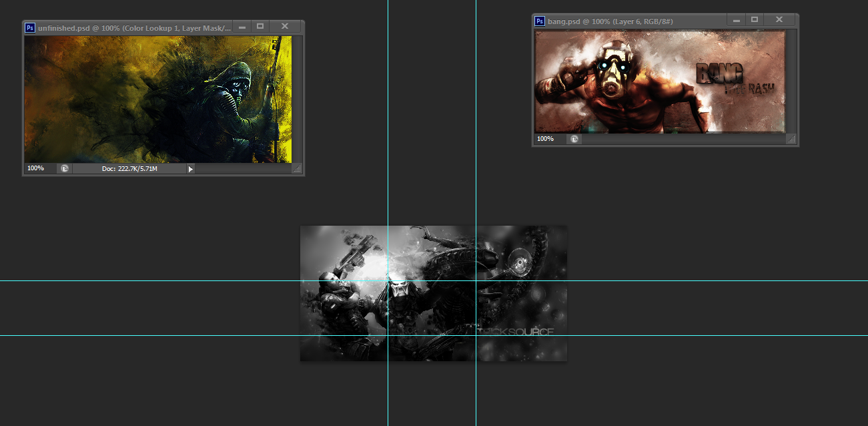Click the zoom percentage field in bang.psd
This screenshot has height=426, width=868.
click(x=550, y=139)
